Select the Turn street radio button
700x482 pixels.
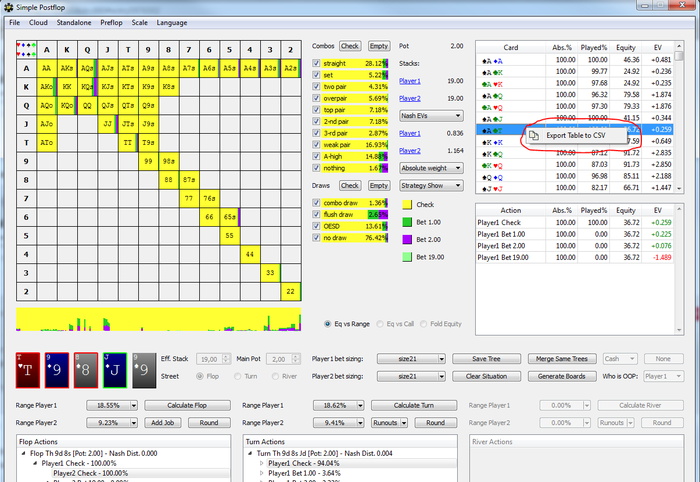click(x=238, y=376)
